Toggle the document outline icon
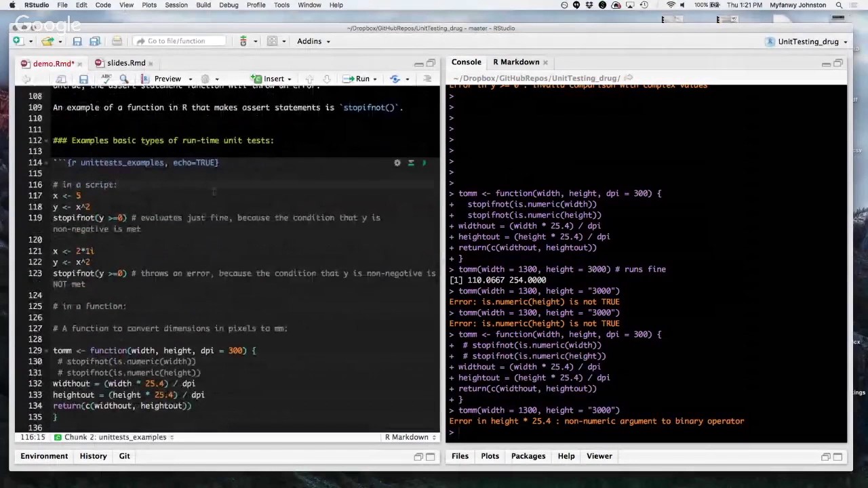 [x=427, y=79]
